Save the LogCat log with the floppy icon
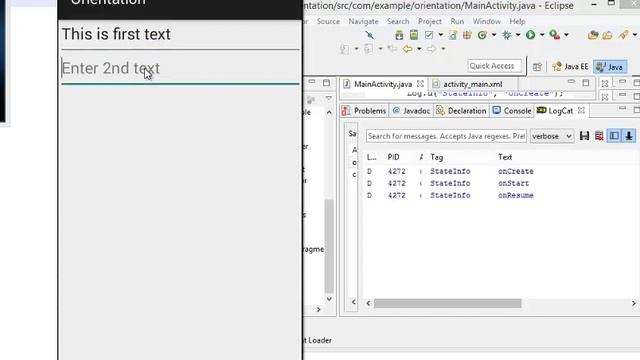640x360 pixels. click(584, 136)
